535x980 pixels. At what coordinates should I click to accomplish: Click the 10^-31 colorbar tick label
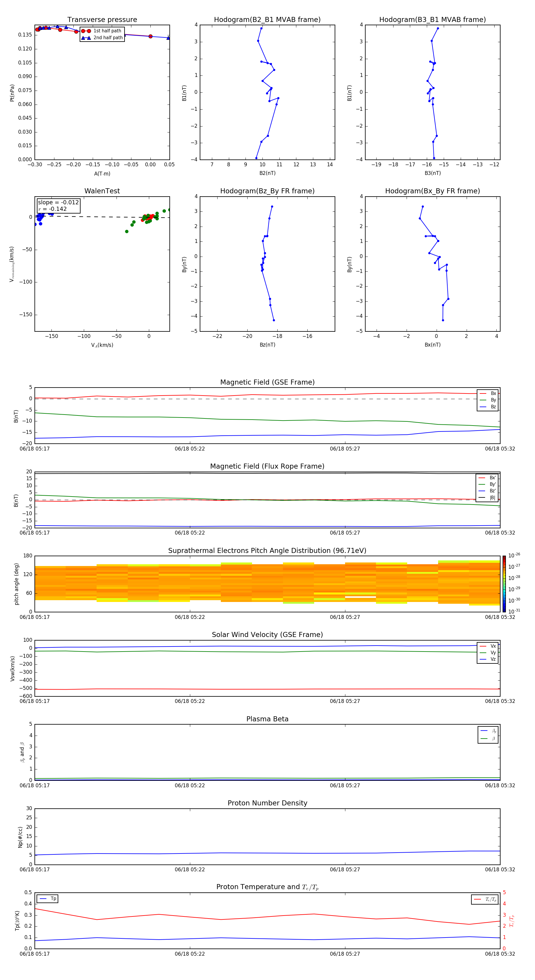[x=514, y=611]
